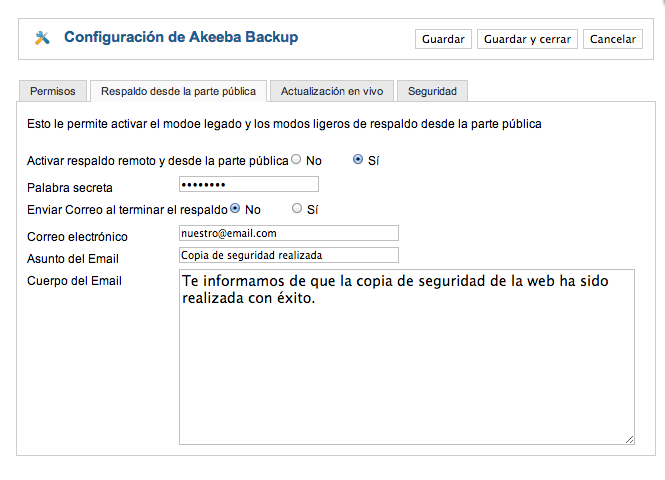This screenshot has width=665, height=480.
Task: Click the 'Esto le permite activar' description
Action: (x=284, y=124)
